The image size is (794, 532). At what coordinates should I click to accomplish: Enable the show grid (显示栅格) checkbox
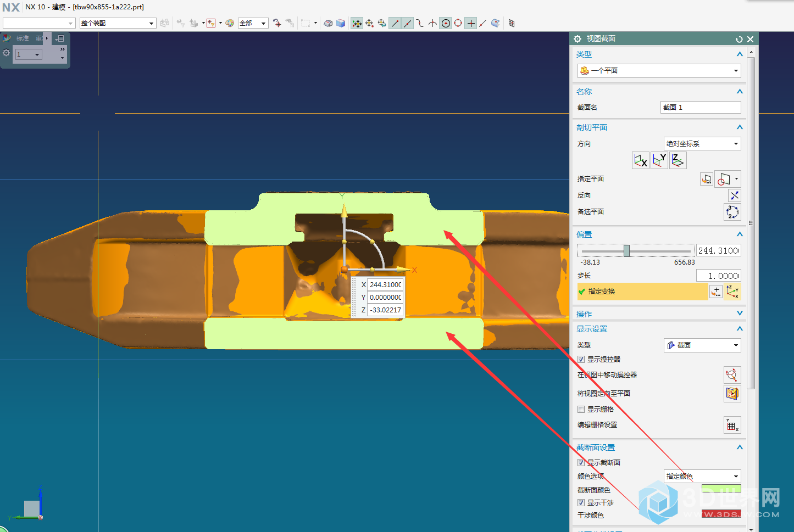click(581, 410)
